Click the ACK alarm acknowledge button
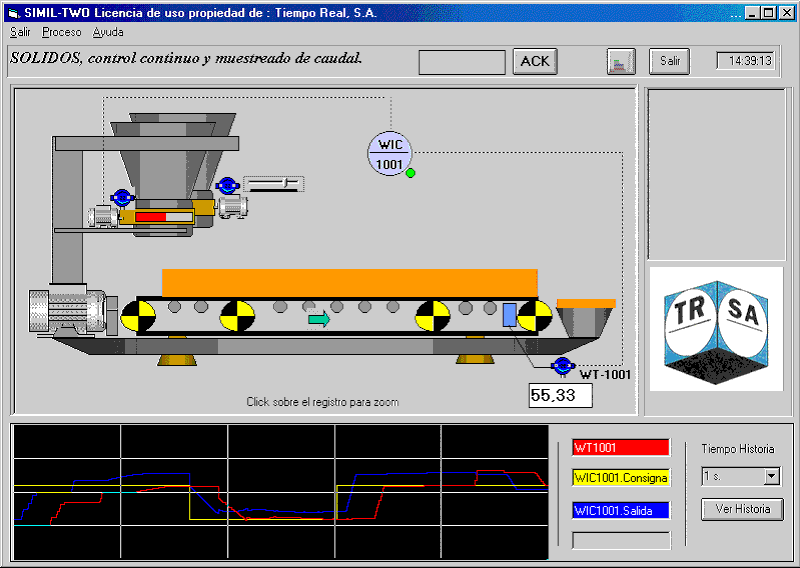This screenshot has width=800, height=568. click(x=535, y=61)
